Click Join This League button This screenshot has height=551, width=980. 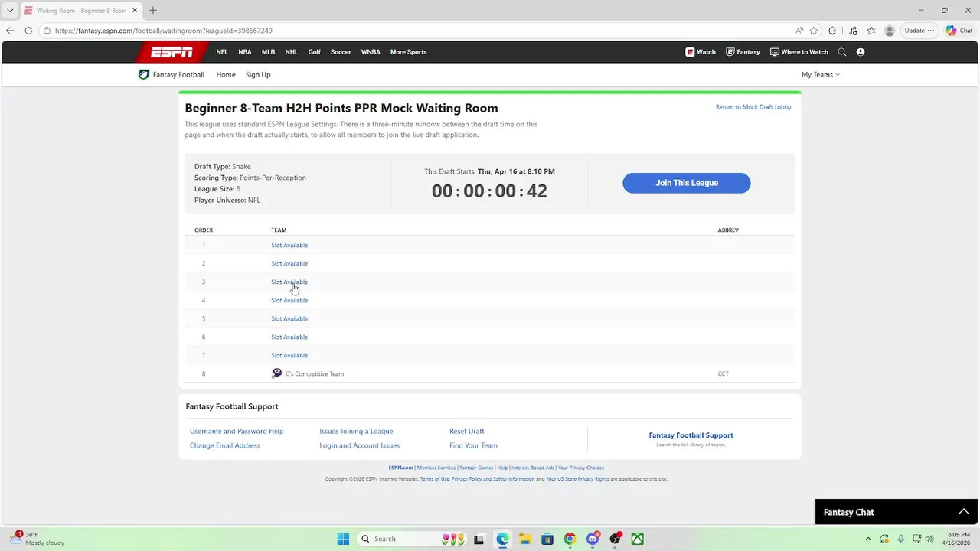point(687,183)
